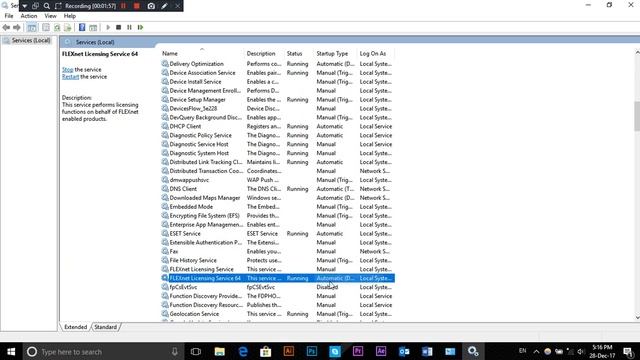Click the taskbar search box
This screenshot has width=640, height=360.
point(103,351)
